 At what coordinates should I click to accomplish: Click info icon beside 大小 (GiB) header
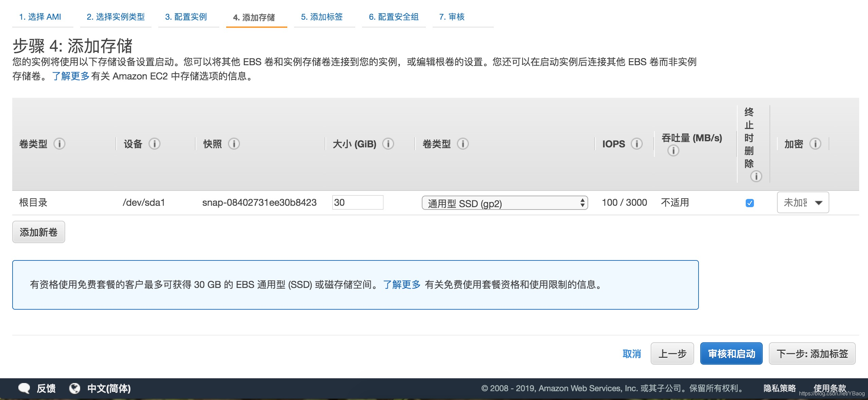pyautogui.click(x=388, y=144)
